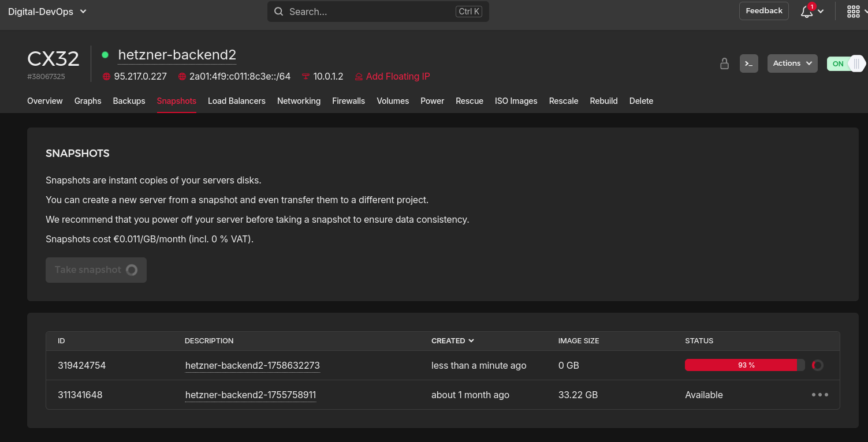The image size is (868, 442).
Task: Edit description hetzner-backend2-1755758911
Action: 251,395
